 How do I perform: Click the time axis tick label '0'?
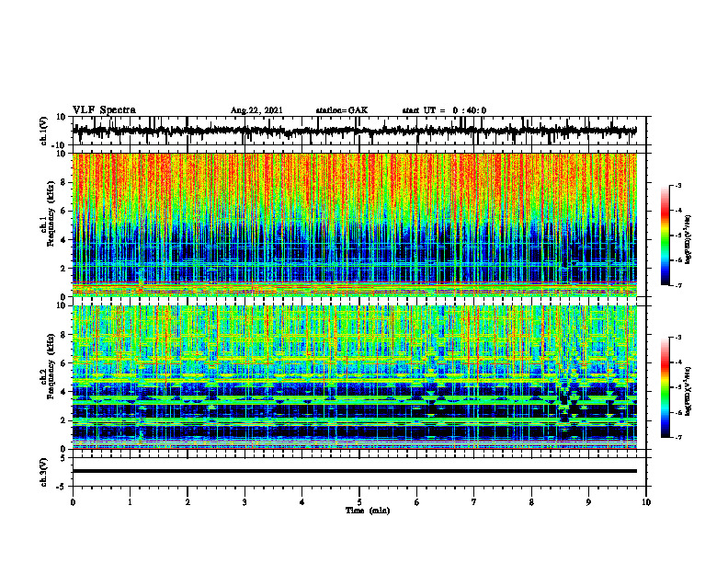tap(73, 502)
